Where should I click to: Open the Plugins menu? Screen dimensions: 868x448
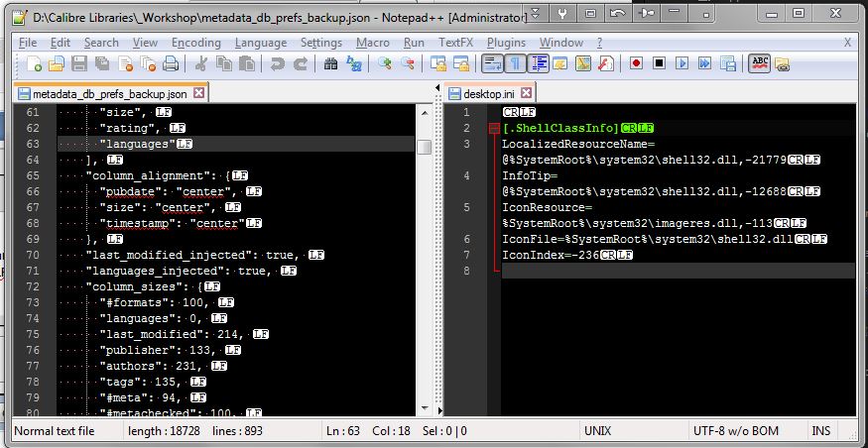[507, 43]
